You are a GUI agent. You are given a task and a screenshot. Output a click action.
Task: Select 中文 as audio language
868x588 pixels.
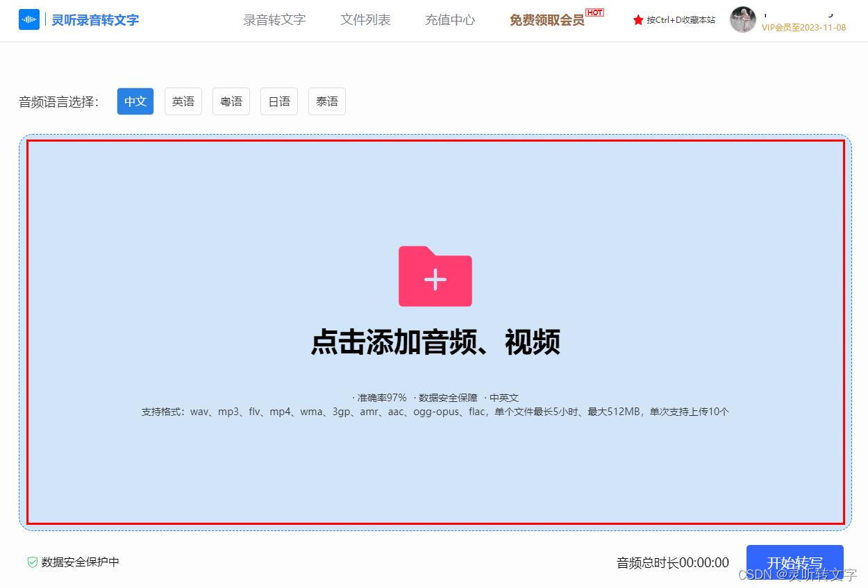point(135,101)
